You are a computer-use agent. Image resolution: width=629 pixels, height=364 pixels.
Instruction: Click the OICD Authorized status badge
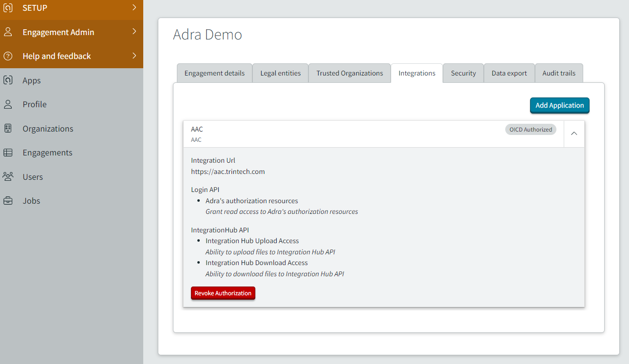coord(531,129)
